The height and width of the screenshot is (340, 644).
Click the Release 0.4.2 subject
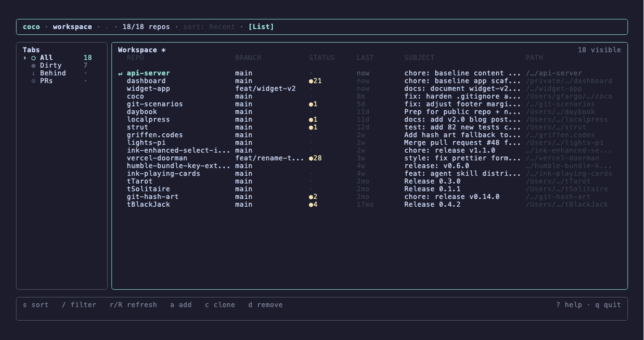tap(432, 204)
